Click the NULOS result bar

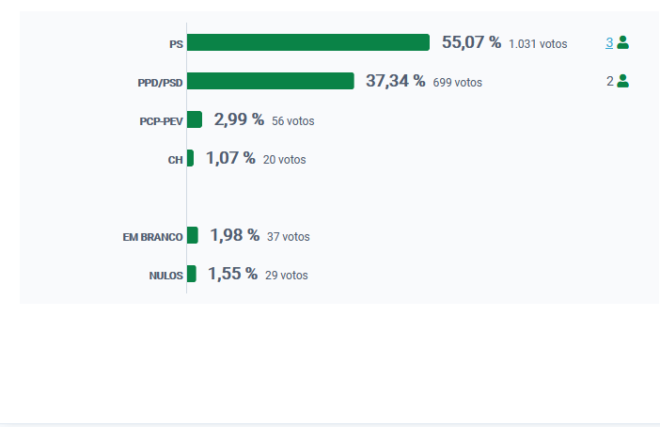tap(192, 274)
